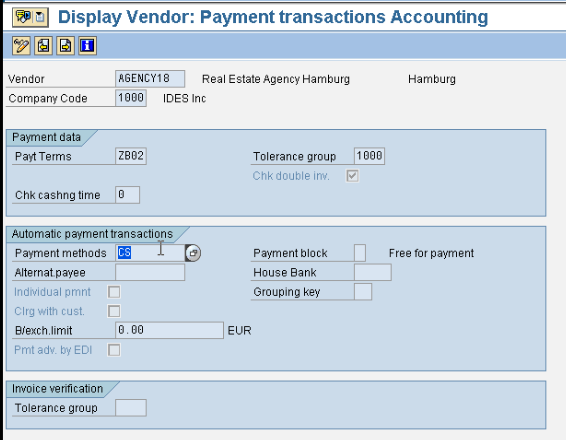
Task: Click the Grouping key field
Action: (x=363, y=292)
